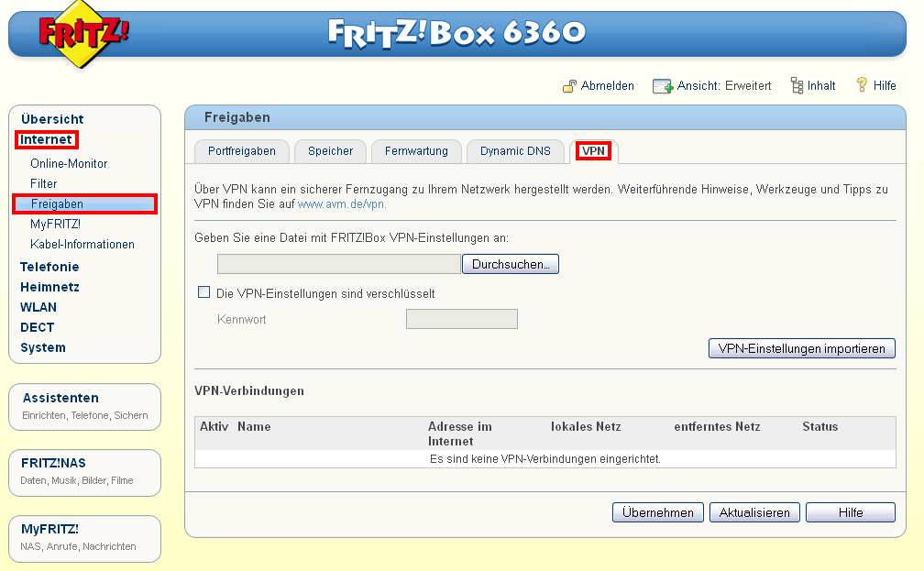Click VPN-Einstellungen importieren button
Image resolution: width=924 pixels, height=571 pixels.
[x=801, y=348]
